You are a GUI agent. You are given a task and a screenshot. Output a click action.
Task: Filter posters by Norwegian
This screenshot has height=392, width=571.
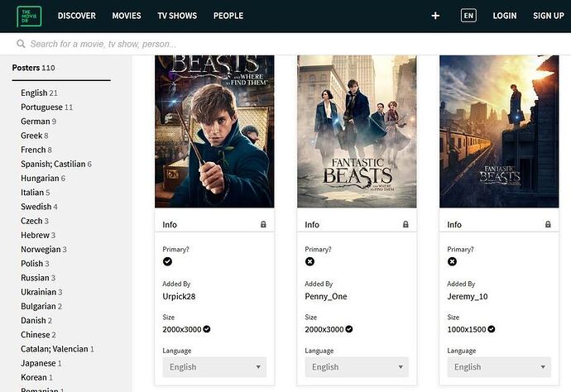point(44,249)
